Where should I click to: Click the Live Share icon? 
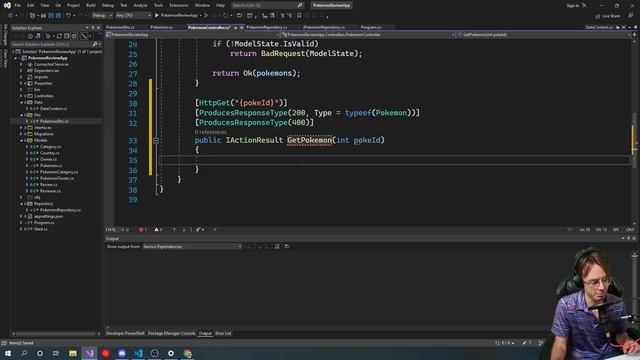click(x=598, y=16)
